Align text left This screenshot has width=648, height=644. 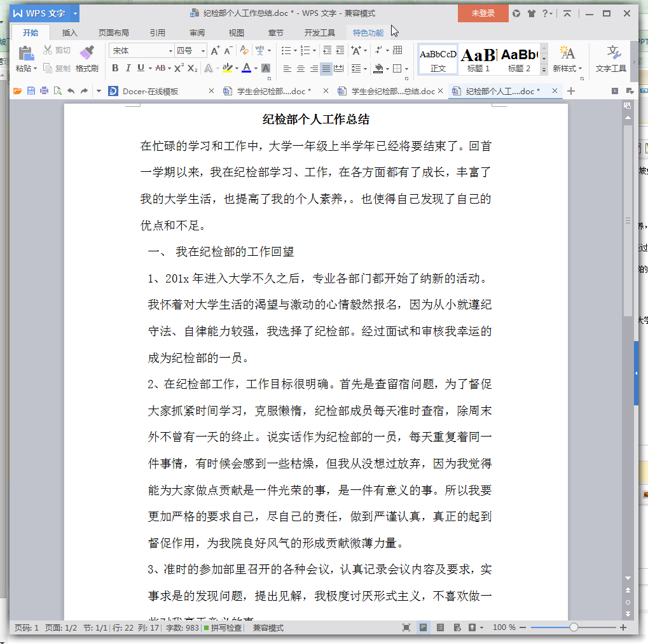[287, 68]
